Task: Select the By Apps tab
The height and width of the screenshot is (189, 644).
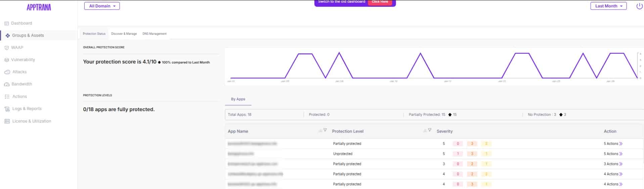Action: (238, 99)
